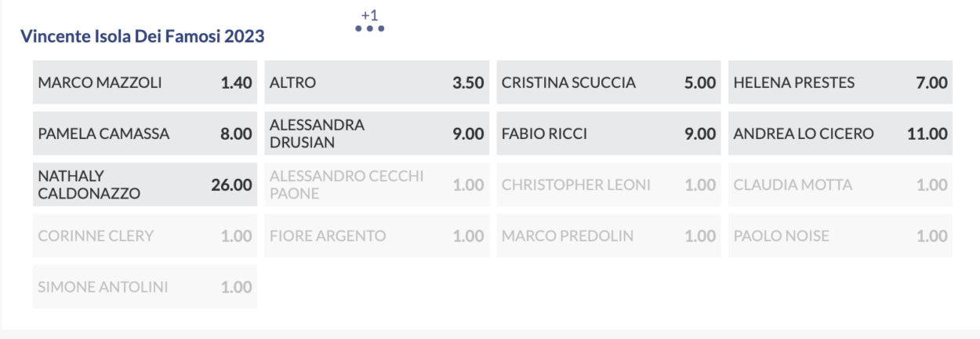Click Fiore Argento disabled selection
The height and width of the screenshot is (339, 980).
point(377,235)
